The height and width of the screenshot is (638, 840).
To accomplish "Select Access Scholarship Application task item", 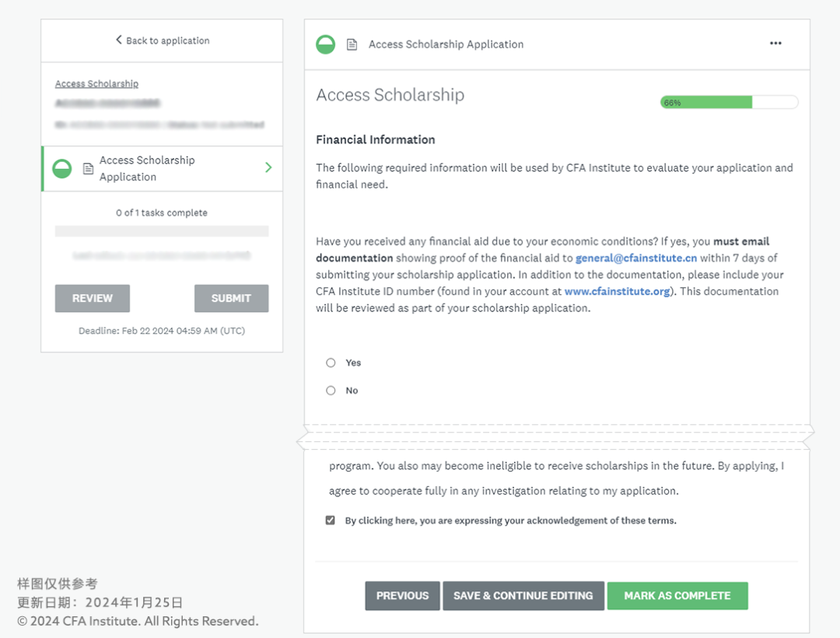I will [147, 168].
